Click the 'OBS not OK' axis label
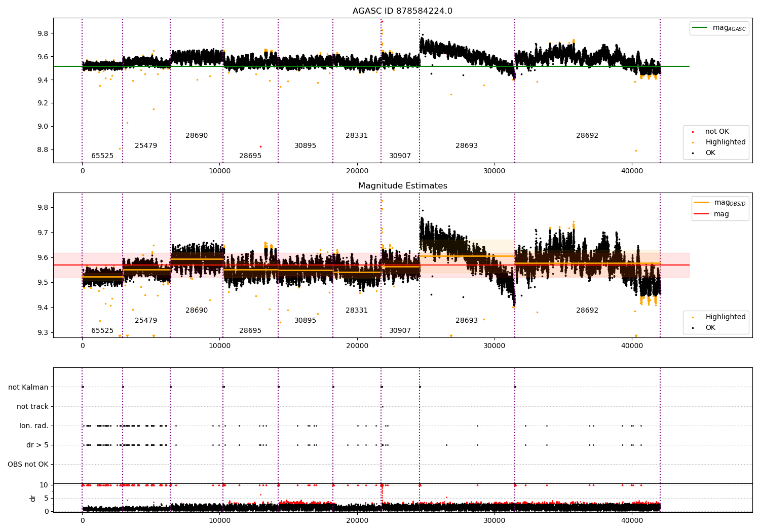This screenshot has height=532, width=760. pos(28,464)
